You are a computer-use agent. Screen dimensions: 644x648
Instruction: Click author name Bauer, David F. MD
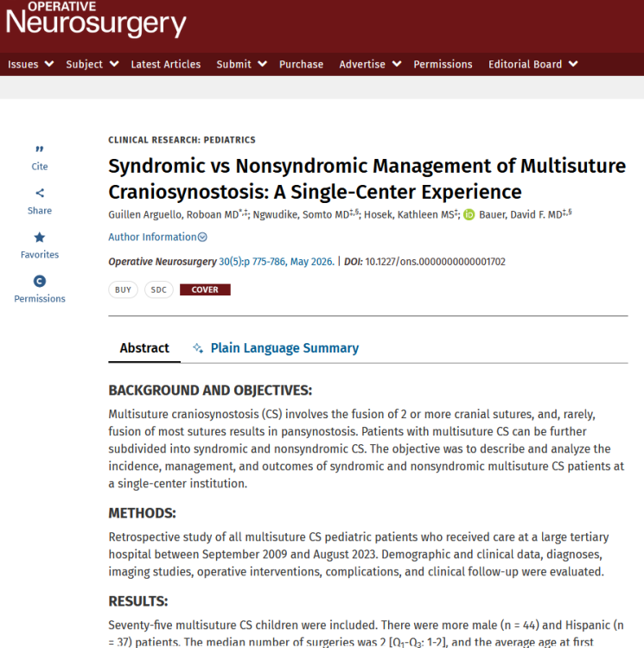pos(520,215)
